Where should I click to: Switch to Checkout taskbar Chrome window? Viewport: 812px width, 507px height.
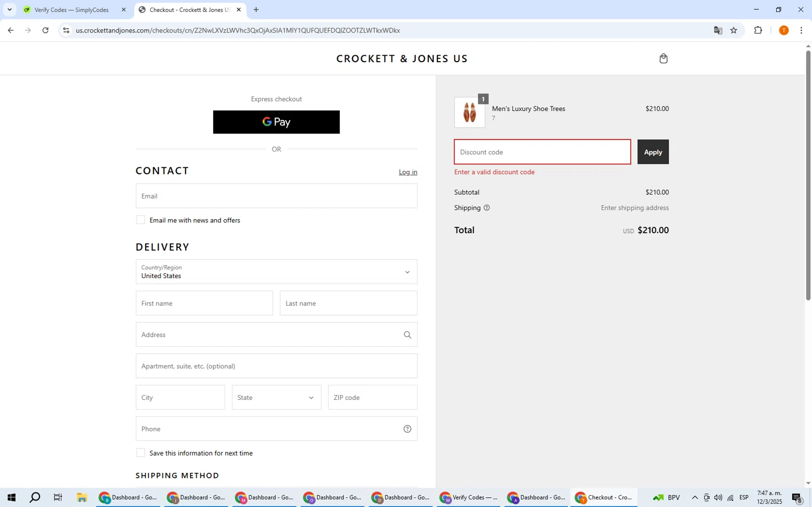(604, 497)
